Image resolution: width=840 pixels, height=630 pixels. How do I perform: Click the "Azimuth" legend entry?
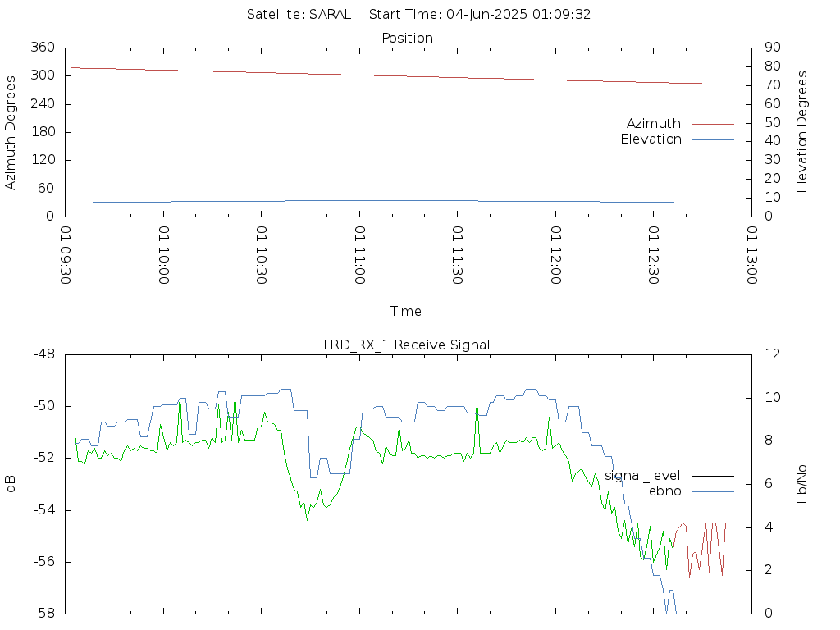pos(654,124)
